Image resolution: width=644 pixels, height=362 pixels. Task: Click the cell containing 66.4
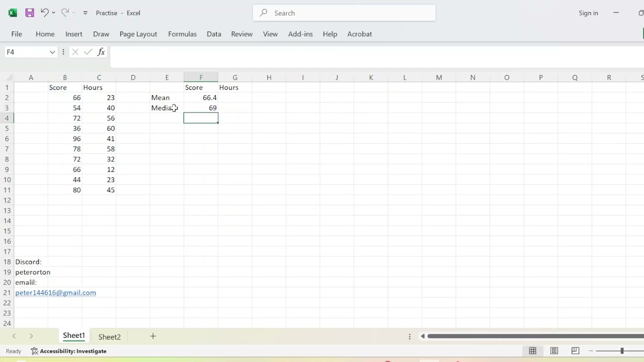[201, 98]
